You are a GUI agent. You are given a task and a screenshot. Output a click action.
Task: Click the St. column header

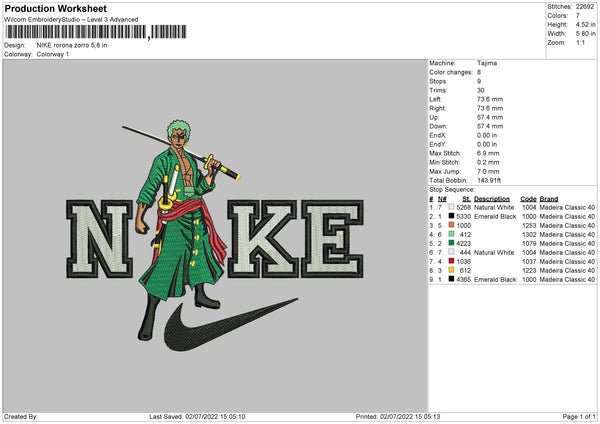coord(466,199)
